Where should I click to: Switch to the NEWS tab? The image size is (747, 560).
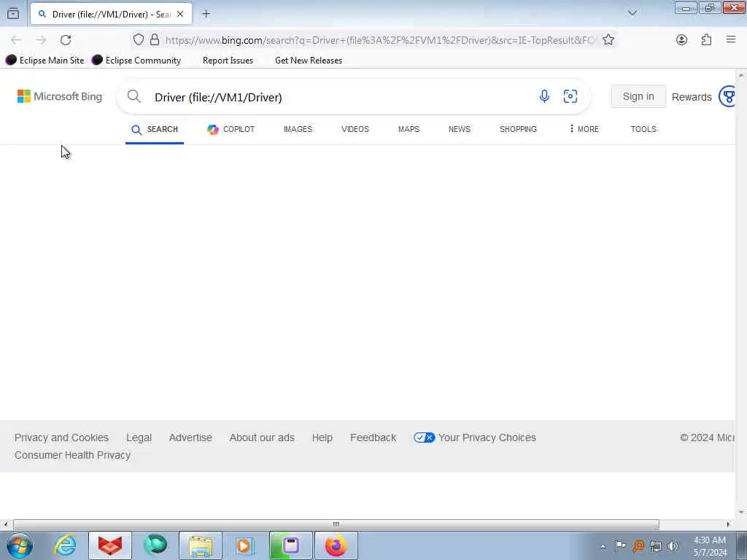point(460,130)
